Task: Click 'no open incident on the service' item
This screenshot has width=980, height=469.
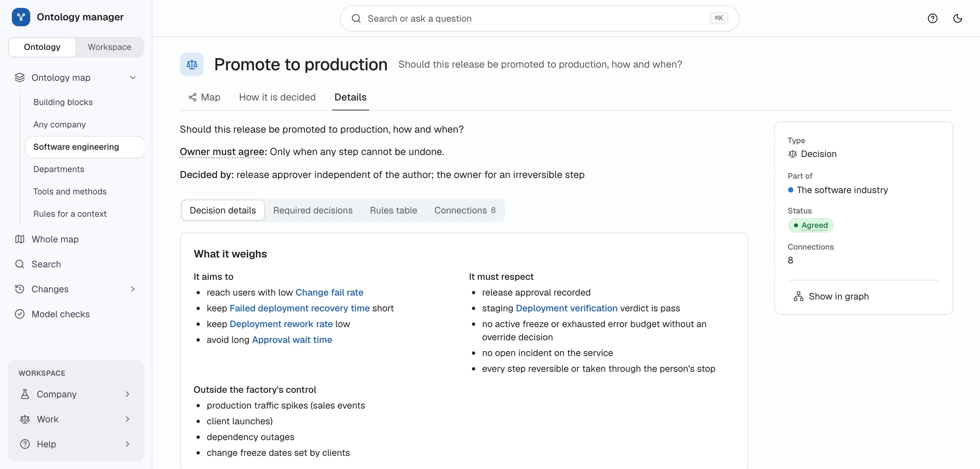Action: 548,353
